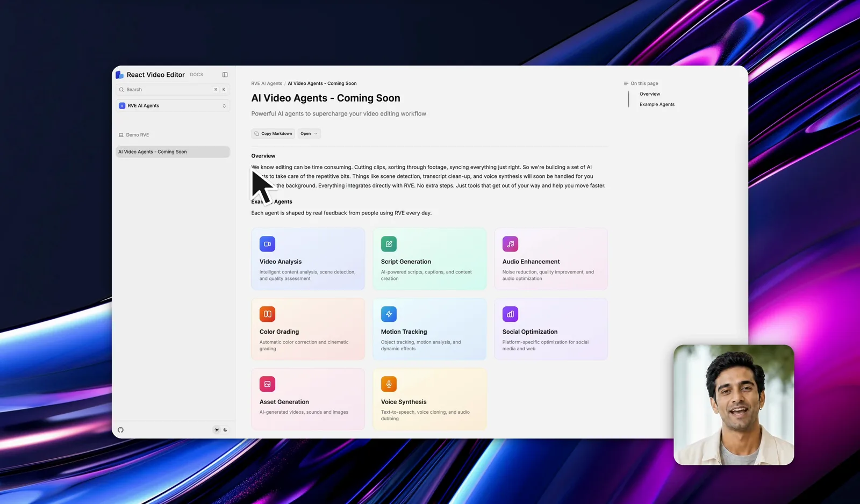Click the Overview section heading

click(x=263, y=156)
